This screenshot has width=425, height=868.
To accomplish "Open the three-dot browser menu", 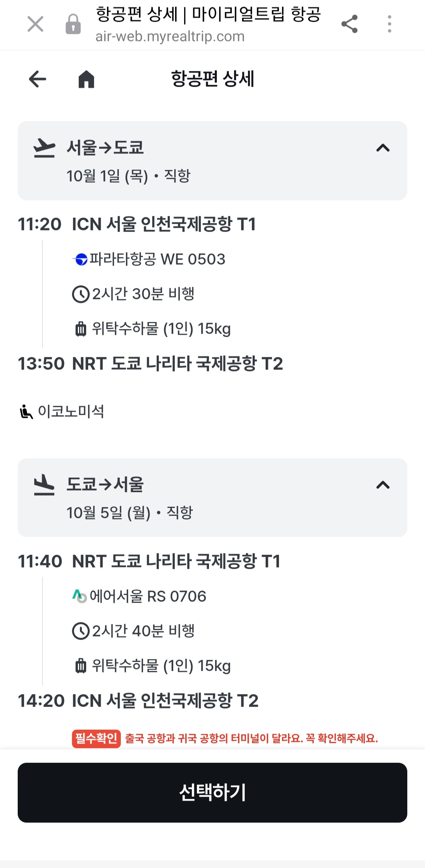I will 390,24.
